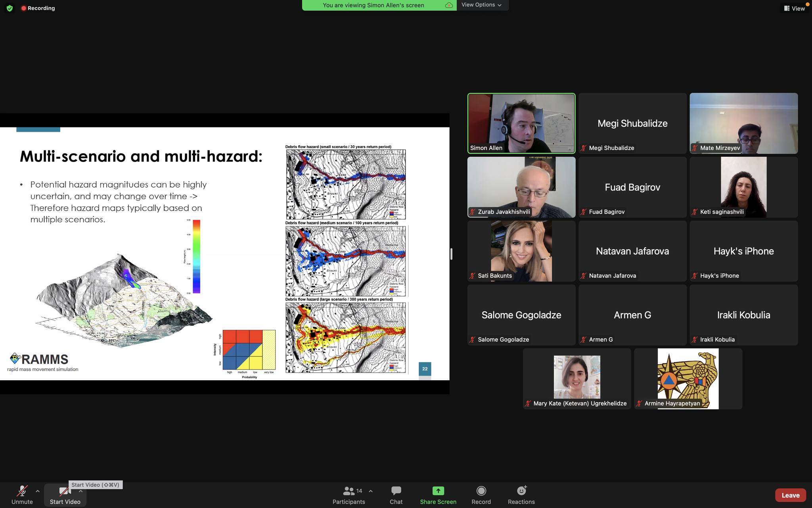Open the Participants panel

(349, 495)
